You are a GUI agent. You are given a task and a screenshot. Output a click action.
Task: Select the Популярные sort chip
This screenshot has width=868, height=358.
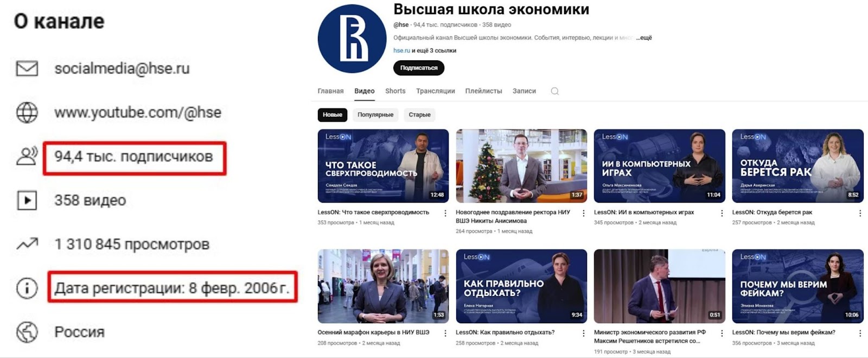point(375,115)
